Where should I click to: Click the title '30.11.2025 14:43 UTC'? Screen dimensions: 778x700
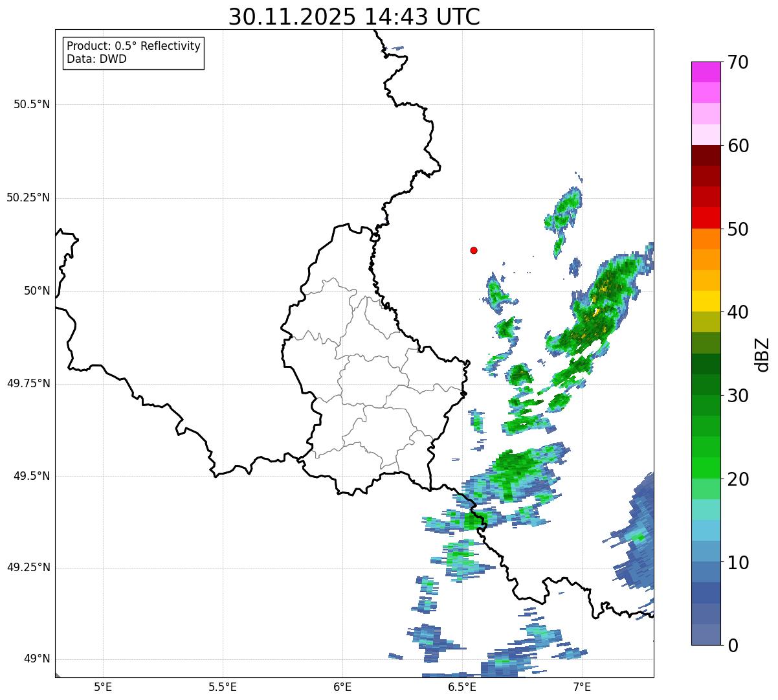(x=354, y=17)
